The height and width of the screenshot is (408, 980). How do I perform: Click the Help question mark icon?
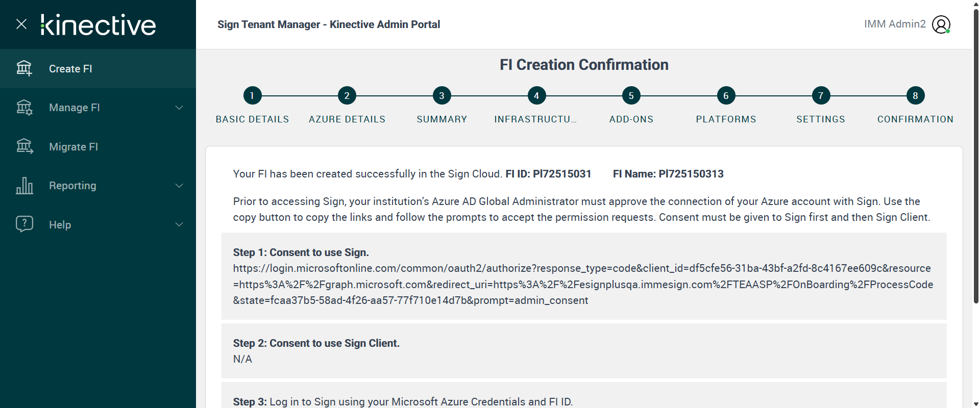pos(24,224)
